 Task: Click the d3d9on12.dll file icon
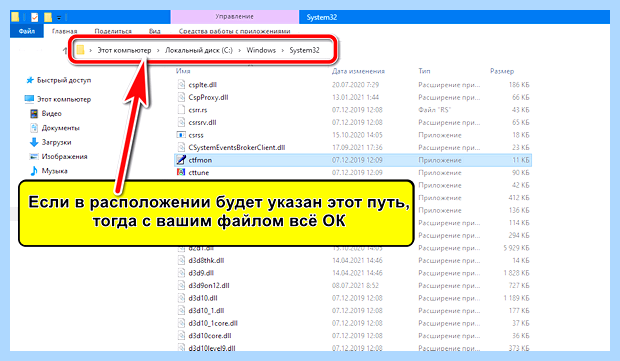click(181, 285)
